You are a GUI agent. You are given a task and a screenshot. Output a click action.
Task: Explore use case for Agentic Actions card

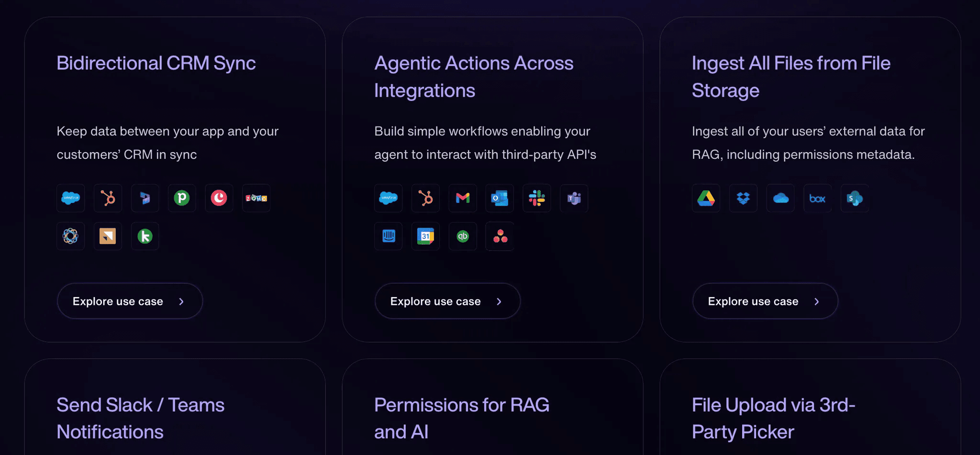(447, 301)
